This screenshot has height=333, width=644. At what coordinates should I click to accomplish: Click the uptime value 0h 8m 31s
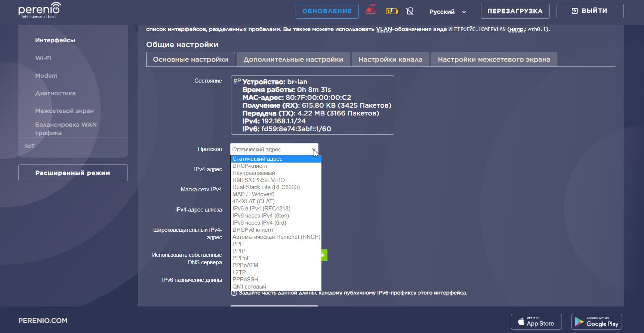(314, 90)
